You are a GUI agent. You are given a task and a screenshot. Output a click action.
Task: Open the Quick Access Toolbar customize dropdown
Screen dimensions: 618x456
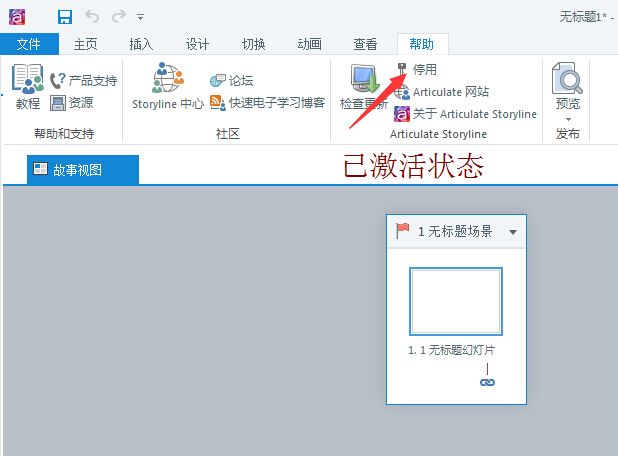pyautogui.click(x=140, y=17)
